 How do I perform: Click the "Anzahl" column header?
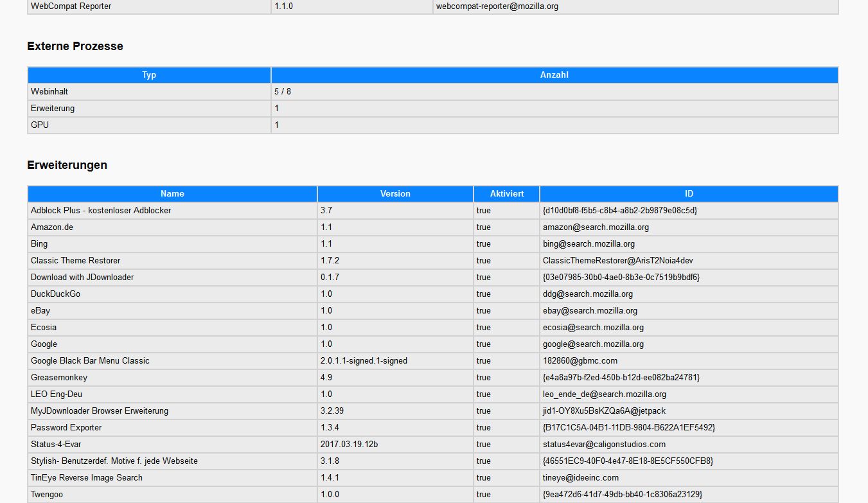tap(554, 75)
